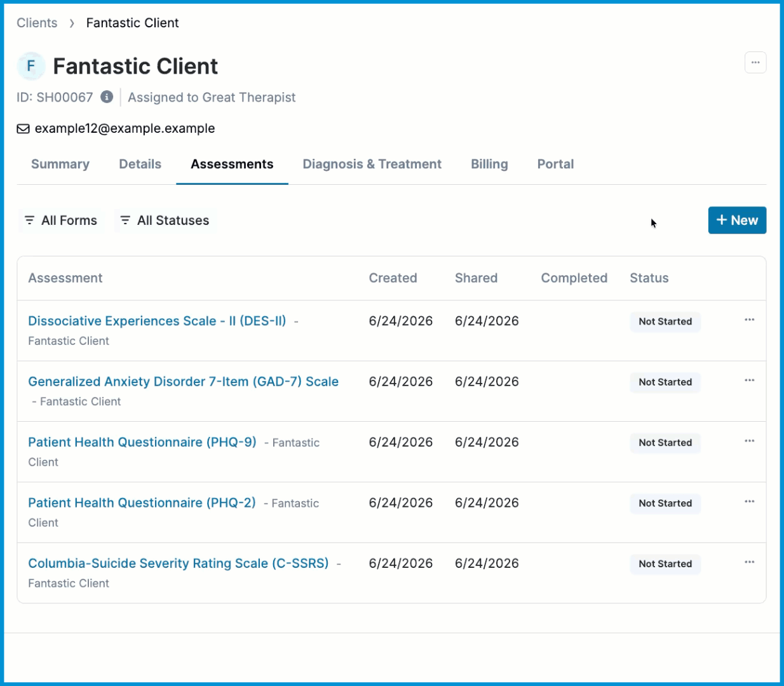
Task: Click the envelope email icon
Action: 23,129
